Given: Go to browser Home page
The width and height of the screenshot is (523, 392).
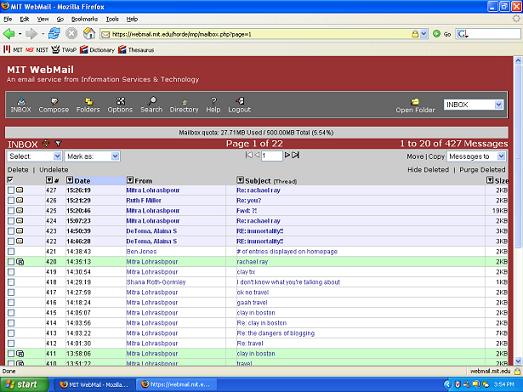Looking at the screenshot, I should pyautogui.click(x=89, y=34).
